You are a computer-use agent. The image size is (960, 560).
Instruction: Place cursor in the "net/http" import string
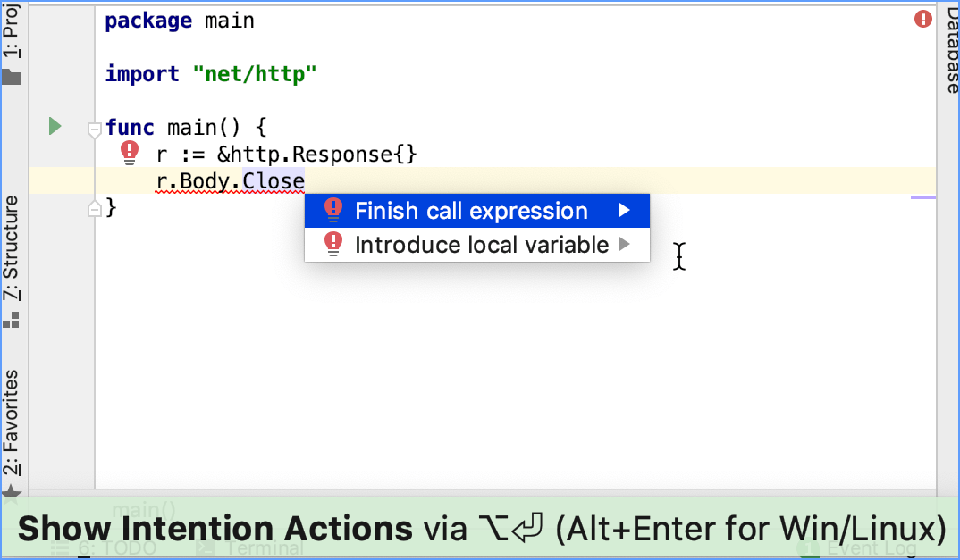click(x=255, y=74)
